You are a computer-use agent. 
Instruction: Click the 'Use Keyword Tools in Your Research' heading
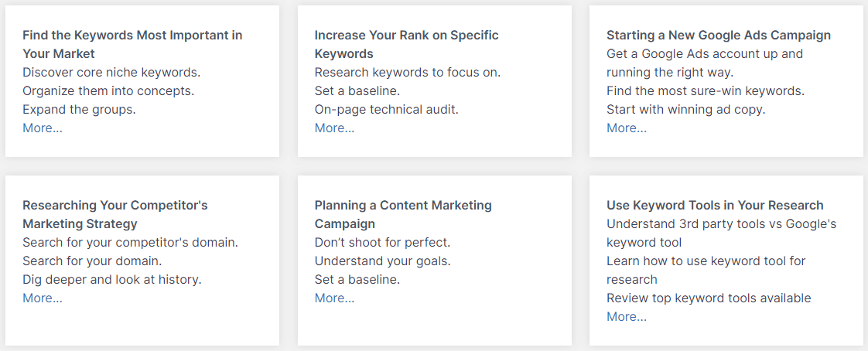pyautogui.click(x=716, y=206)
